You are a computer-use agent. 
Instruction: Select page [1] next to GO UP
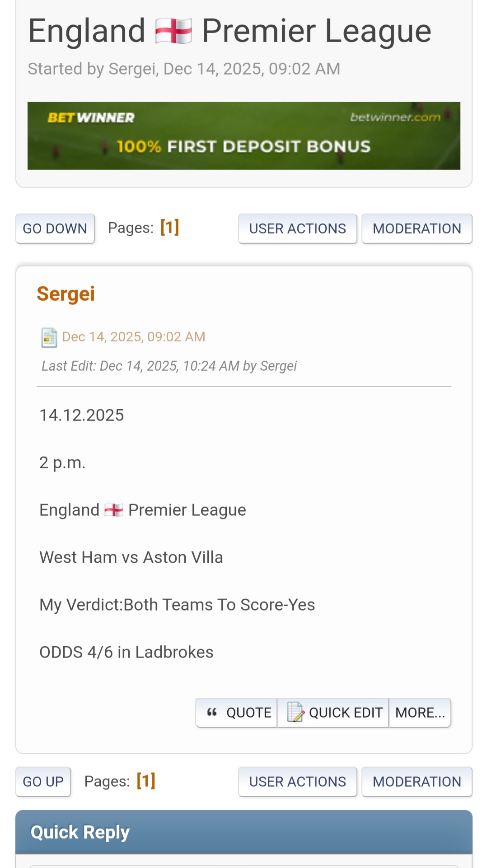pyautogui.click(x=146, y=781)
